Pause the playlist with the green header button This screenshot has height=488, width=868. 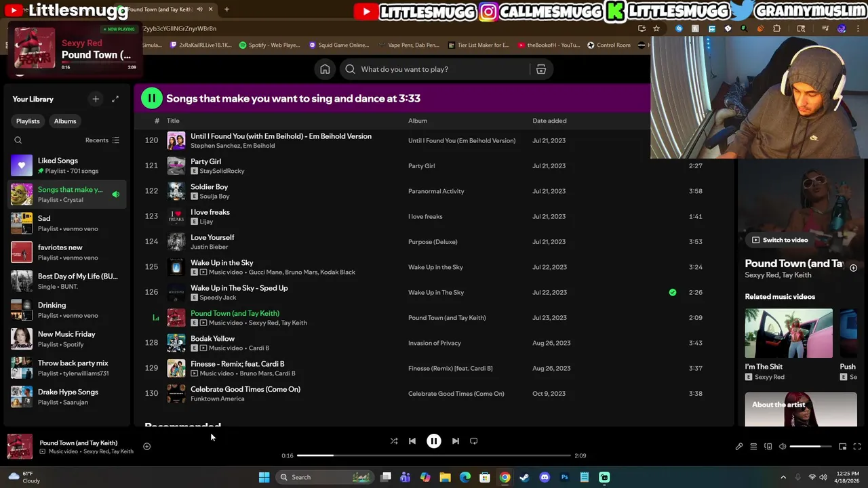(152, 98)
